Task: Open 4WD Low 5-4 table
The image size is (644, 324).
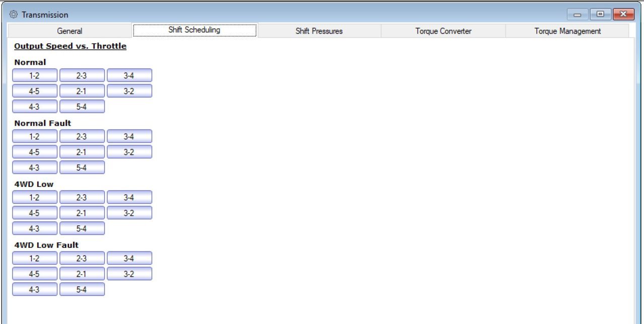Action: tap(82, 229)
